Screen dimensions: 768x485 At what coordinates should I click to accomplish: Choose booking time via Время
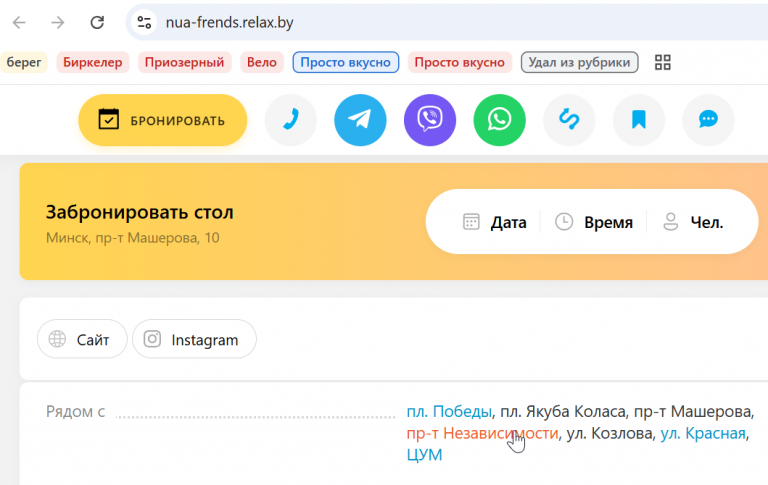(594, 222)
